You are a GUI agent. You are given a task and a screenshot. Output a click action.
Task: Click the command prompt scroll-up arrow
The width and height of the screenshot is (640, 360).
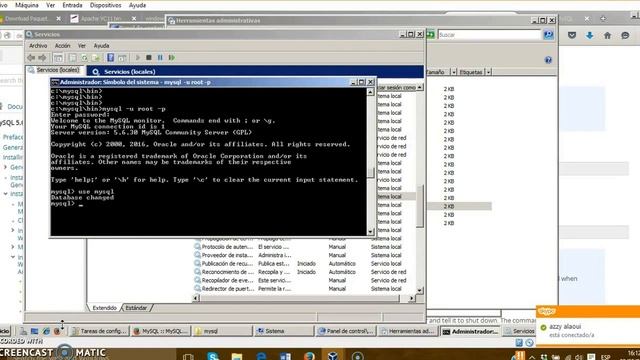coord(370,92)
